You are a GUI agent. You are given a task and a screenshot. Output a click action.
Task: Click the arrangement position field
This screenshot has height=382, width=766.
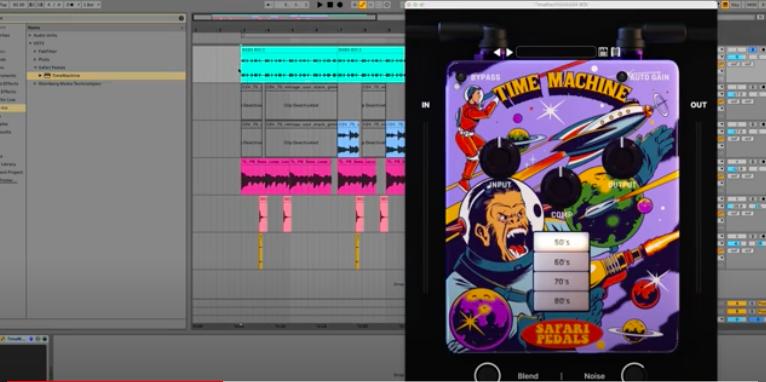coord(292,4)
